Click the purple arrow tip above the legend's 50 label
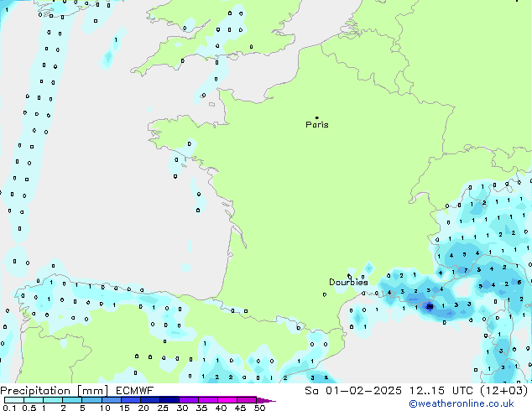The height and width of the screenshot is (411, 532). coord(267,400)
